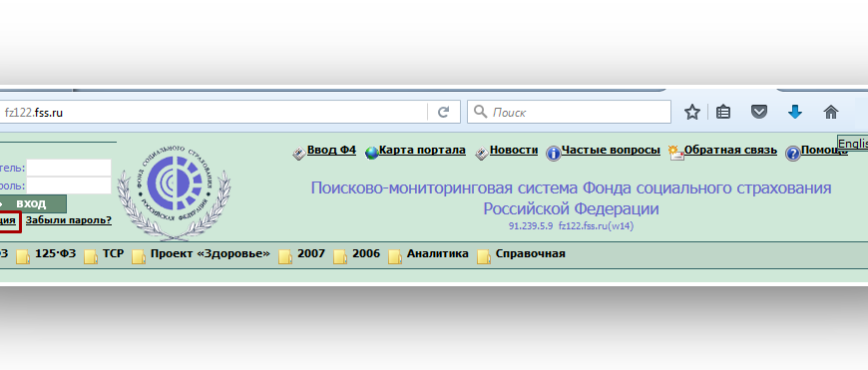This screenshot has width=868, height=370.
Task: Click the folder icon beside 2007
Action: coord(285,257)
